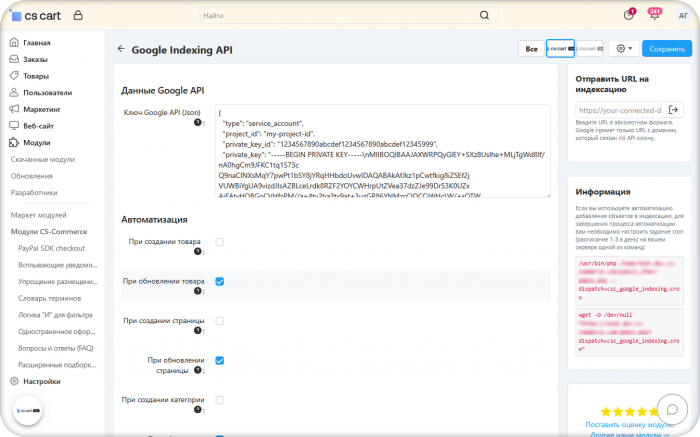Open the chat bubble widget
This screenshot has width=700, height=437.
tap(672, 409)
